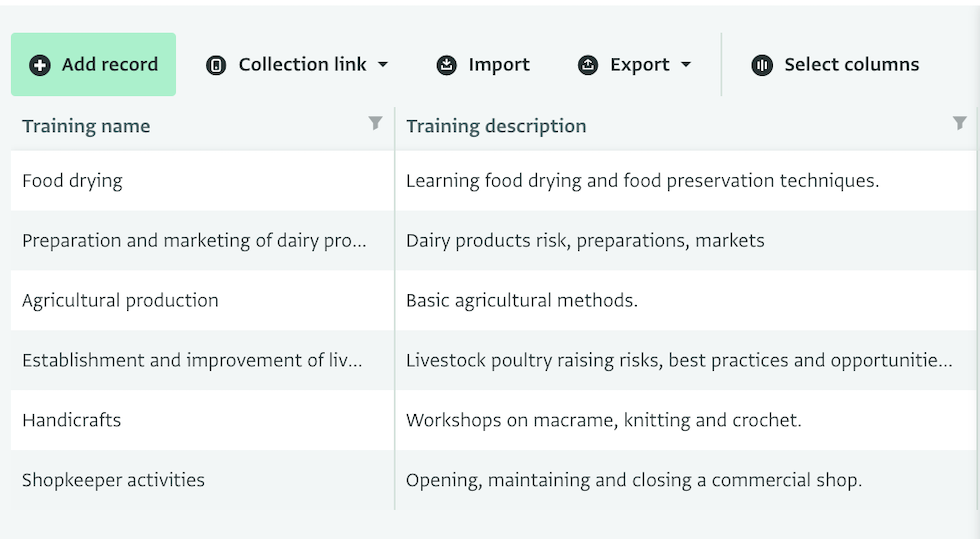Click the Livestock poultry raising description cell
The width and height of the screenshot is (980, 539).
point(686,360)
